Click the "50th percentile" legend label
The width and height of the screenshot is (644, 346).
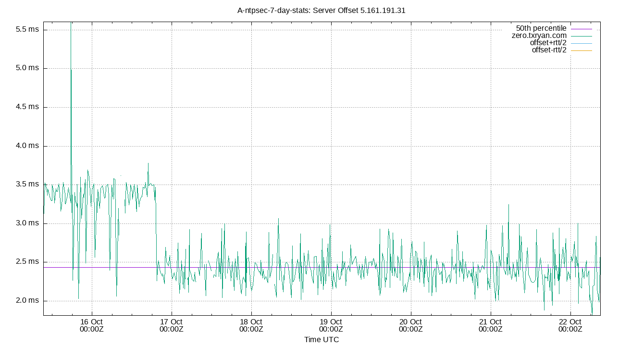541,28
